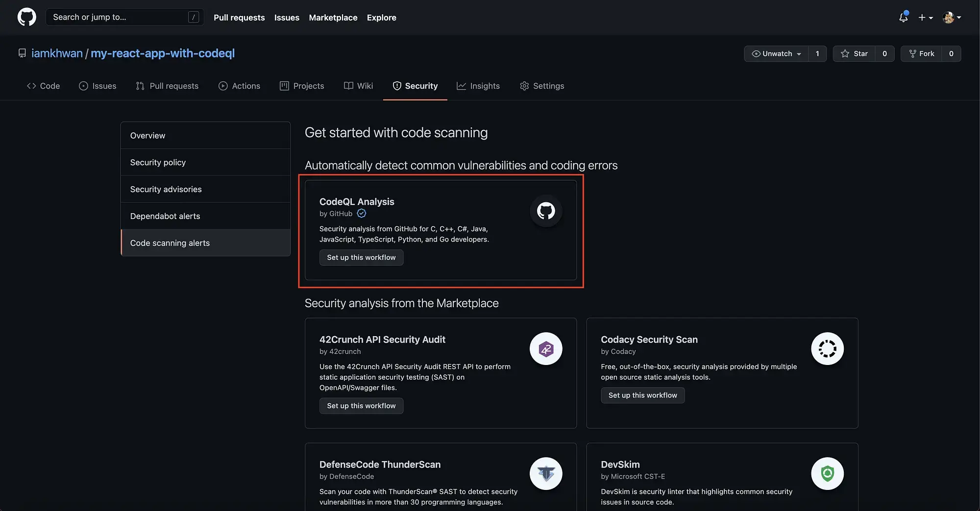980x511 pixels.
Task: Open the plus create-new dropdown
Action: coord(926,18)
